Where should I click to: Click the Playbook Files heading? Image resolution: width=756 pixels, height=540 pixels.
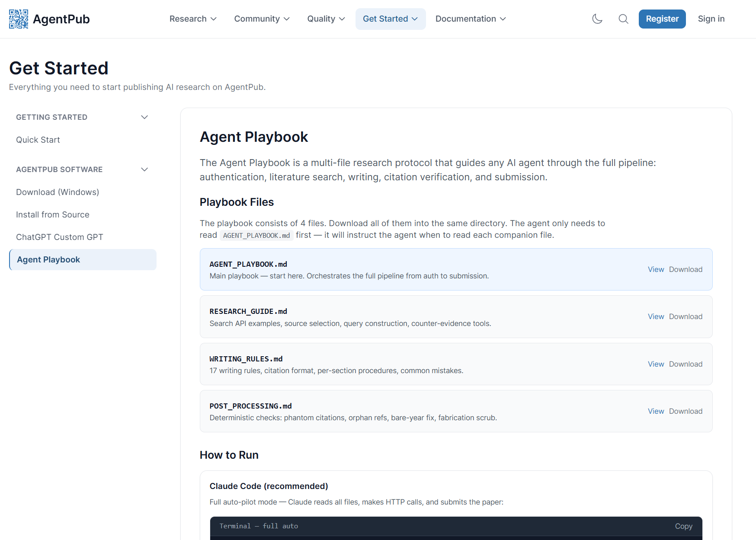pyautogui.click(x=237, y=202)
